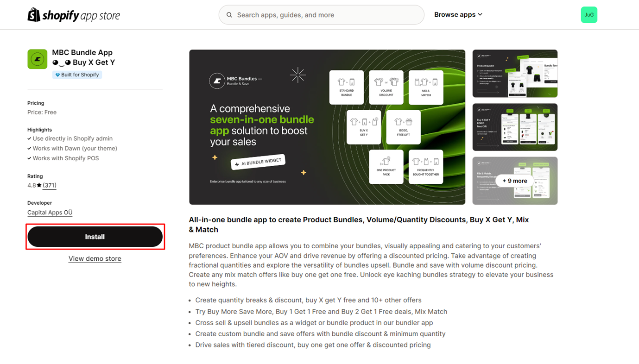Open the Capital Apps OÜ developer link
Viewport: 639px width, 364px height.
click(50, 213)
